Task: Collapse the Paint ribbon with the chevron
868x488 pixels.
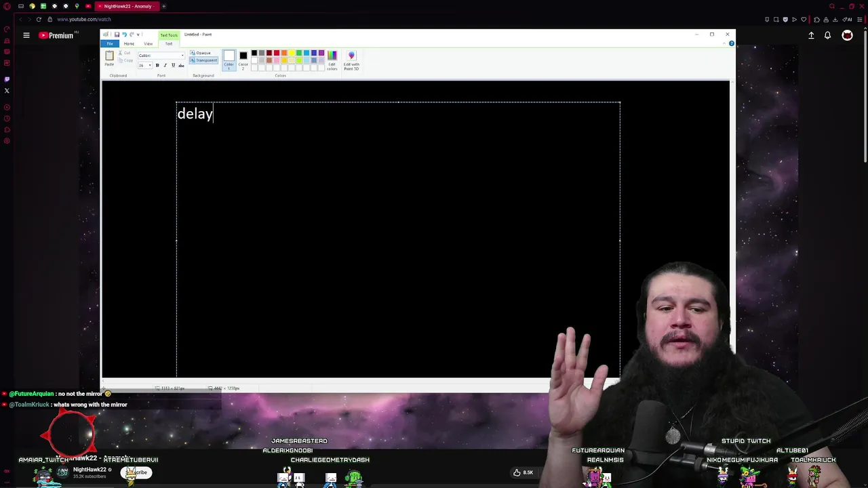Action: pos(723,43)
